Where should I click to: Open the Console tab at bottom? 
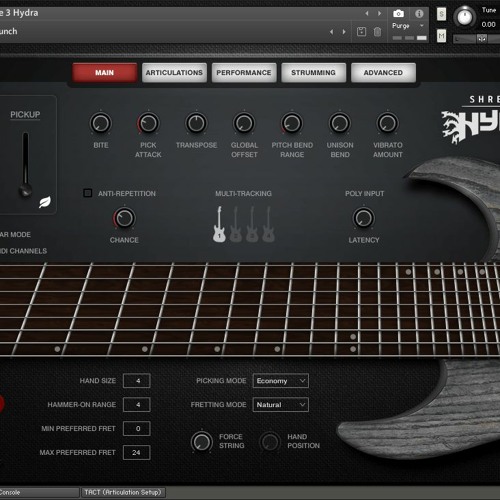click(x=39, y=492)
